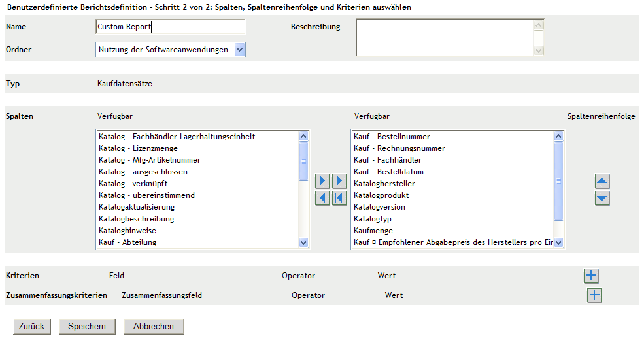Click the Name input field
The width and height of the screenshot is (644, 343).
[171, 27]
